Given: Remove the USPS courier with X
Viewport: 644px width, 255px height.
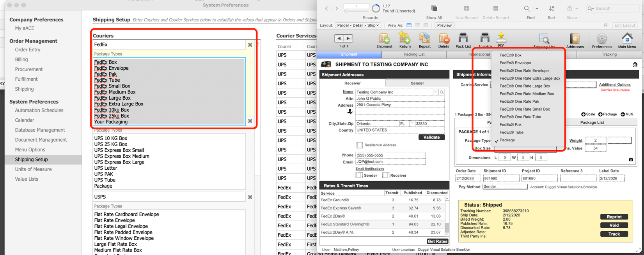Looking at the screenshot, I should 250,197.
